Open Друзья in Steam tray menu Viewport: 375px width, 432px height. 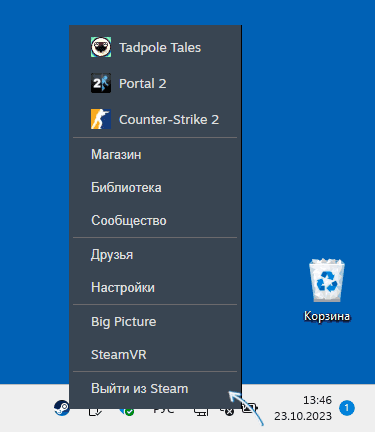tap(155, 255)
